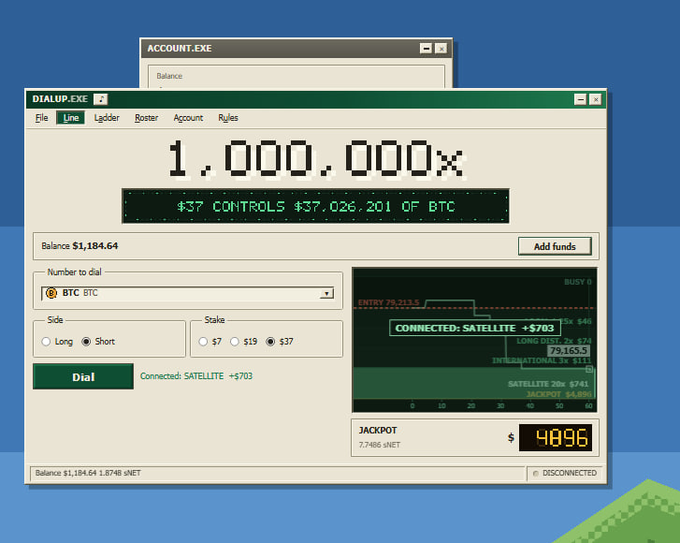
Task: Minimize the ACCOUNT.EXE window
Action: pos(426,49)
